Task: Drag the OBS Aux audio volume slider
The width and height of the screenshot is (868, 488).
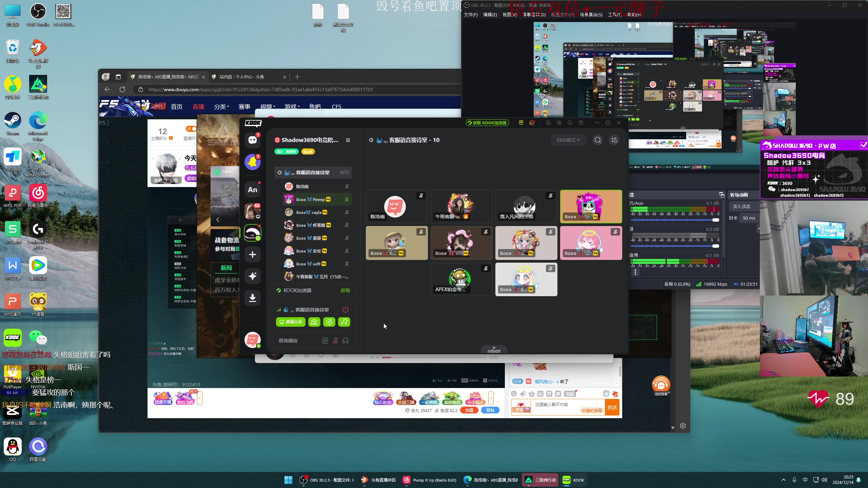Action: (715, 220)
